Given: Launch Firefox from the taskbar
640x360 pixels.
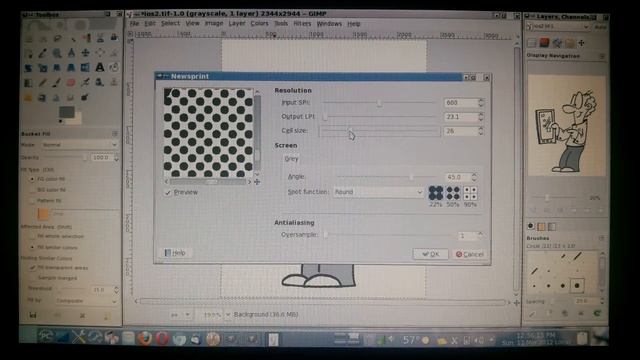Looking at the screenshot, I should [x=144, y=338].
